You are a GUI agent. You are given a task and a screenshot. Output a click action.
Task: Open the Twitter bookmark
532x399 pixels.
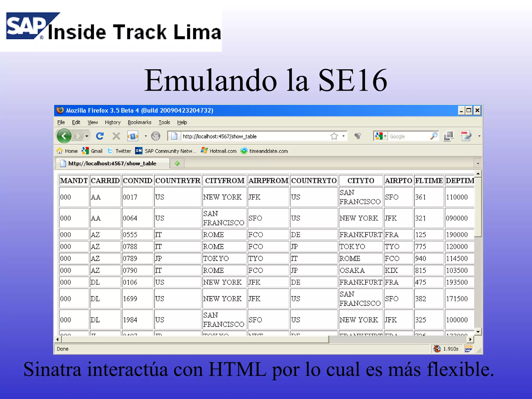pyautogui.click(x=119, y=151)
